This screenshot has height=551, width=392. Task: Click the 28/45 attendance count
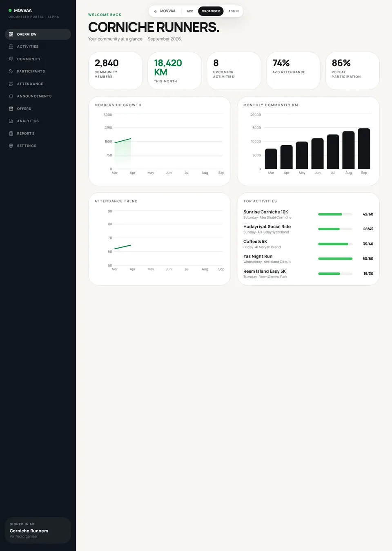[368, 229]
